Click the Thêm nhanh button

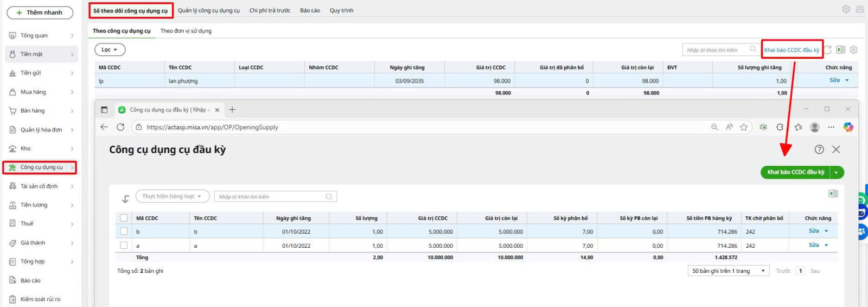[x=40, y=12]
